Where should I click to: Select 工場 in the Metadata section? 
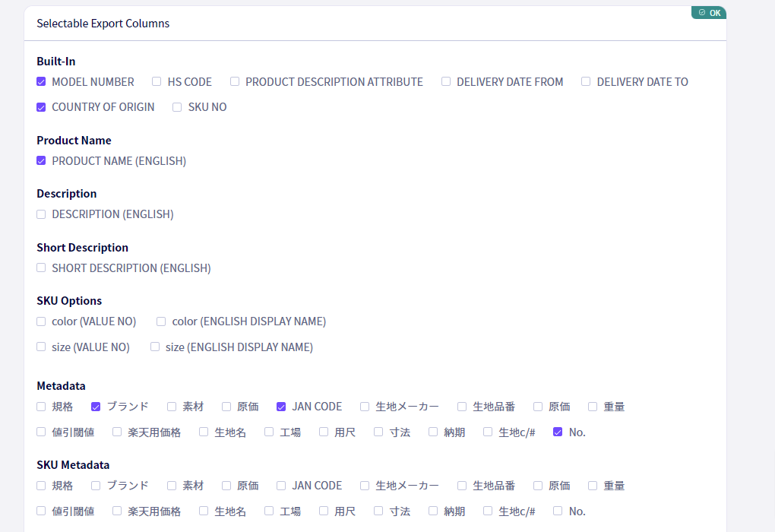coord(269,432)
